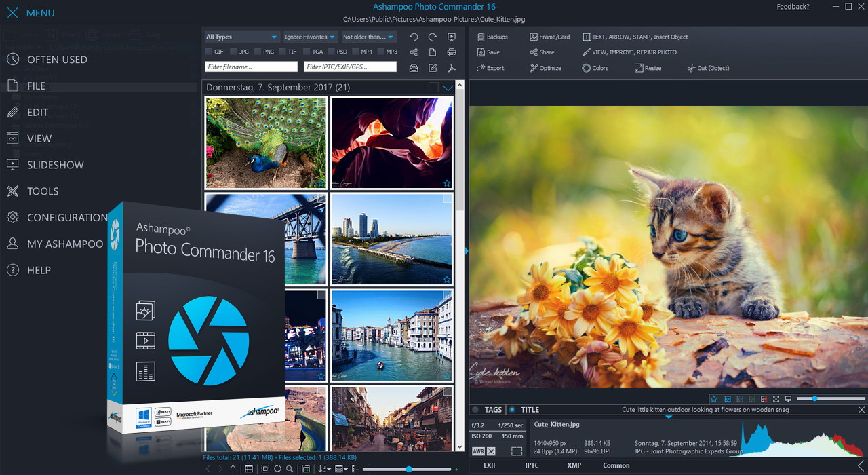Open the Frame/Card tool
This screenshot has width=868, height=475.
(x=549, y=37)
